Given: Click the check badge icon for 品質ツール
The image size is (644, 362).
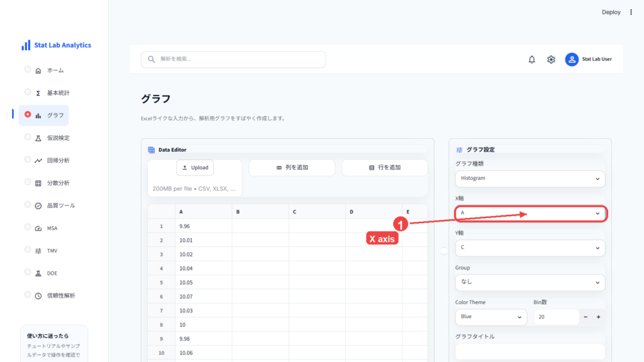Looking at the screenshot, I should click(38, 206).
